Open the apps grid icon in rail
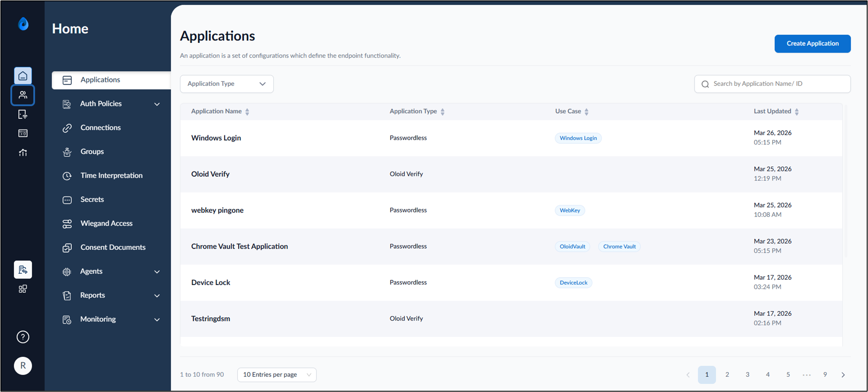Screen dimensions: 868x392 click(23, 289)
